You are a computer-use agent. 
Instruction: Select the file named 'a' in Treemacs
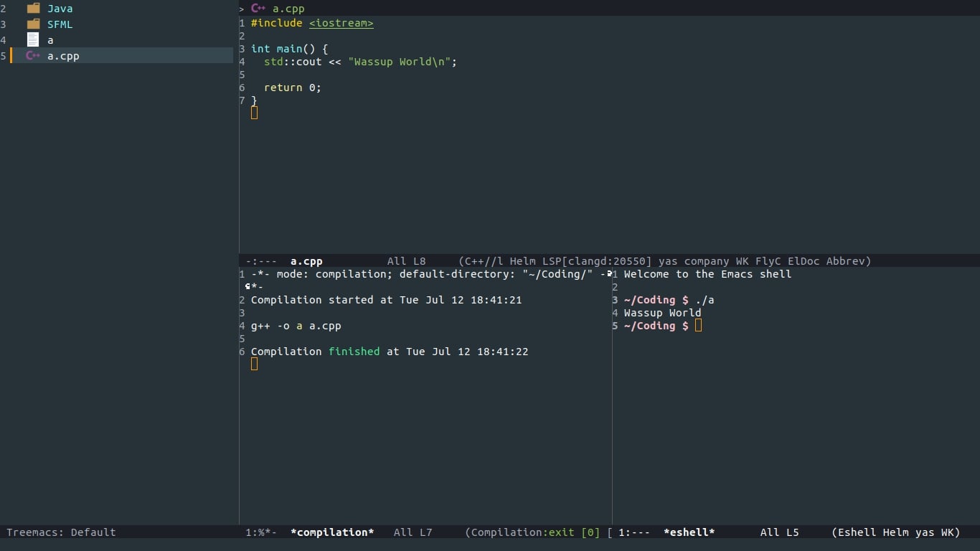coord(50,40)
